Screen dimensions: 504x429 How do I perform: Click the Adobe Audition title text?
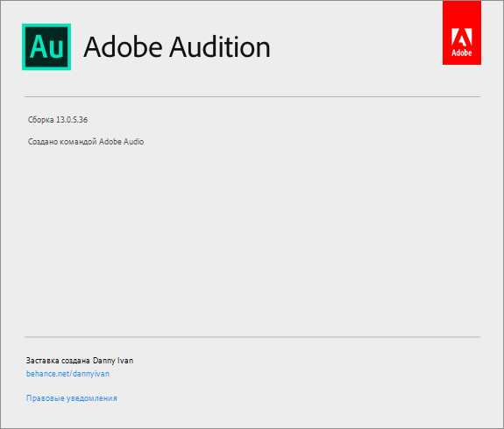pos(177,47)
